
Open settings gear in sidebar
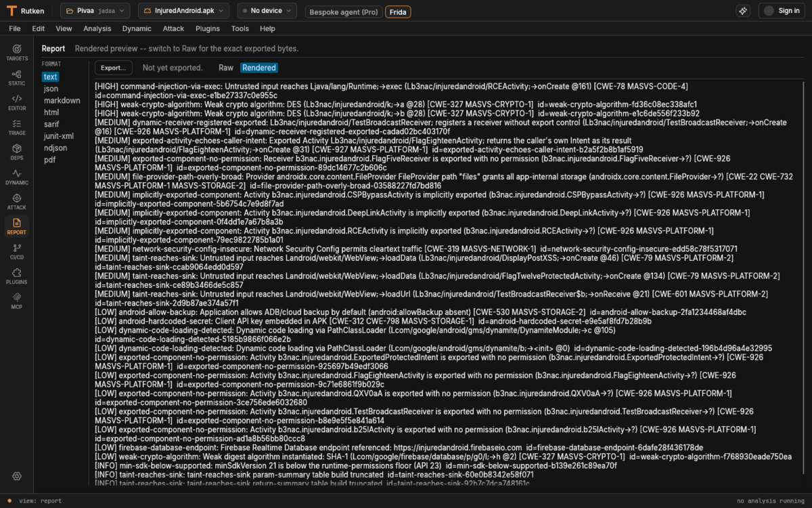click(17, 476)
